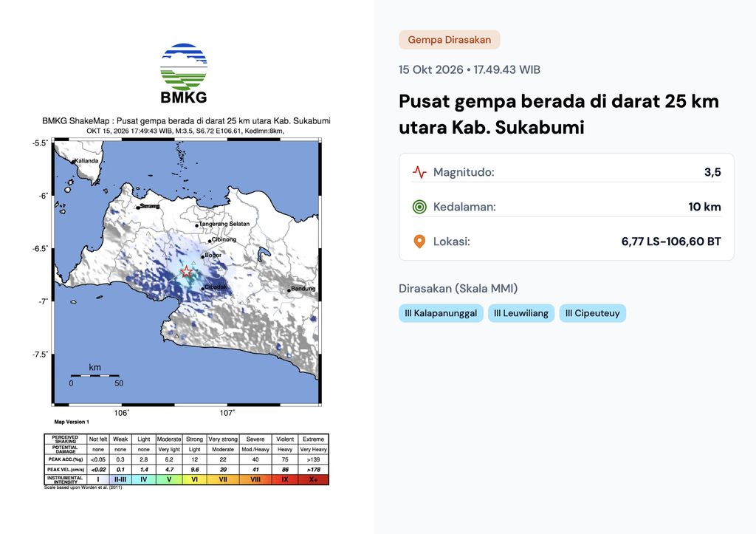Click the 'PEAK VEL.(cm/s)' row label
The height and width of the screenshot is (534, 756).
click(x=66, y=469)
